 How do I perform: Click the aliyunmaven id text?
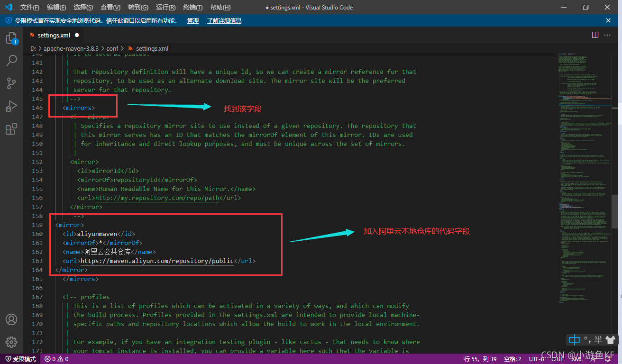tap(97, 234)
